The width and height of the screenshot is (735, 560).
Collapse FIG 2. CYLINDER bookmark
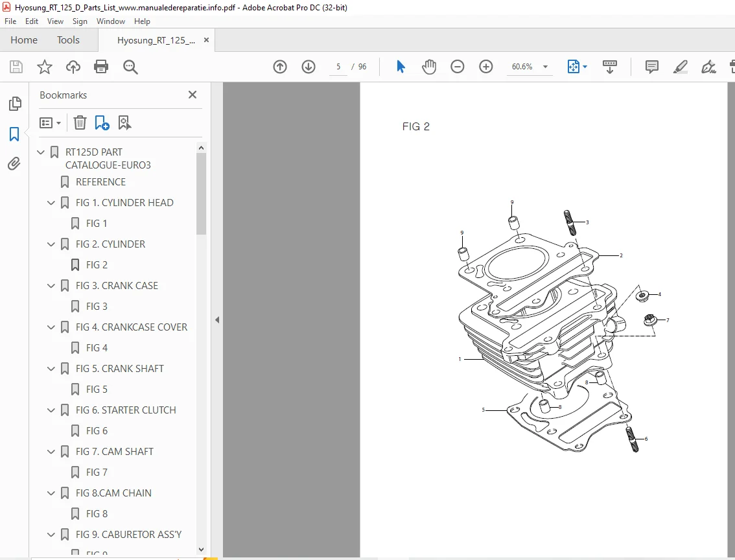(x=51, y=244)
